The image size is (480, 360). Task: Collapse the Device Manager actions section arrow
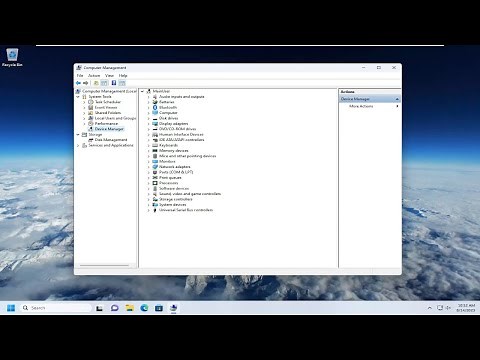[x=397, y=99]
